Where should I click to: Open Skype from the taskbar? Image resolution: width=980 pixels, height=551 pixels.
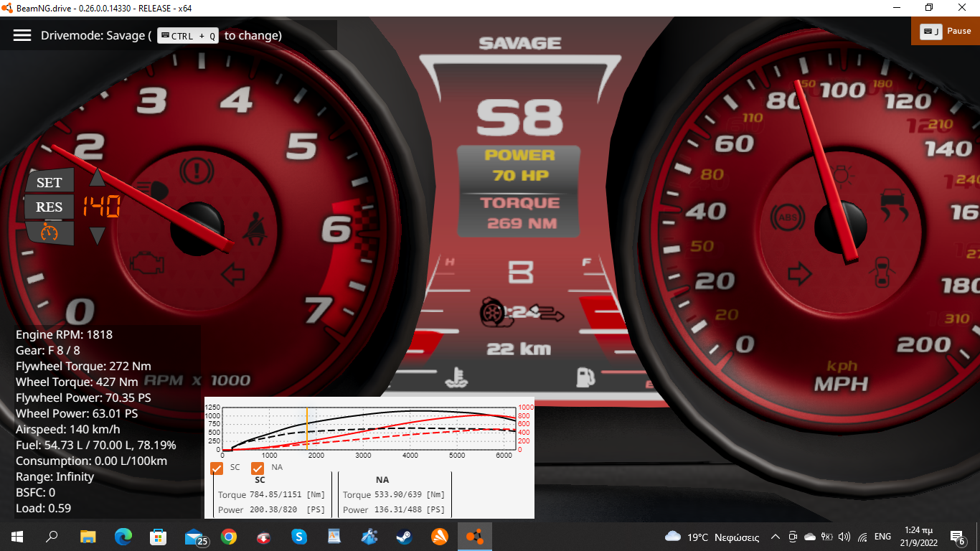coord(299,536)
